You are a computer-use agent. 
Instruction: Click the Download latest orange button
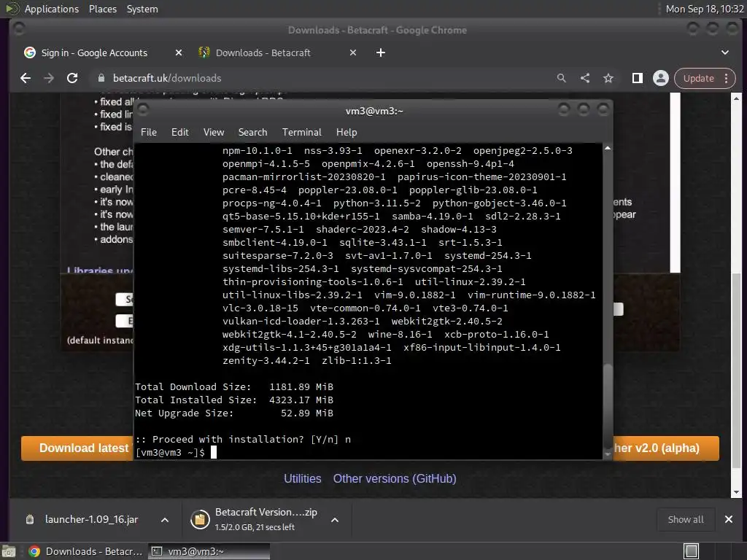point(77,448)
